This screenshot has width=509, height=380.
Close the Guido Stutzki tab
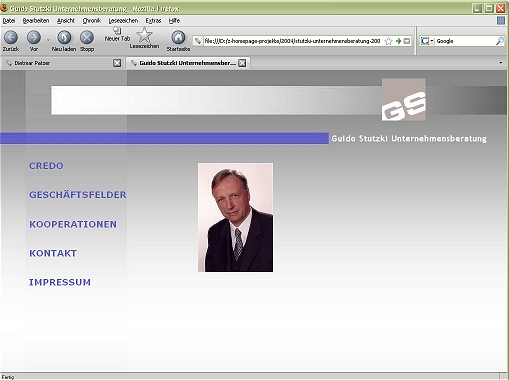point(242,63)
